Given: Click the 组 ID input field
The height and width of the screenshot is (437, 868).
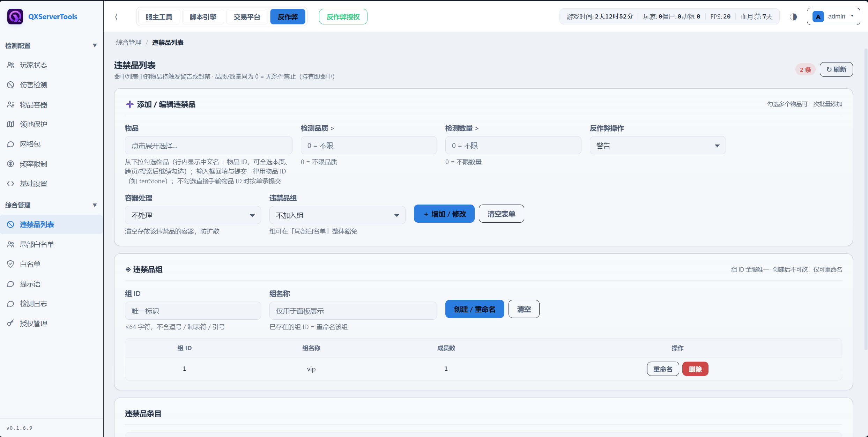Looking at the screenshot, I should pyautogui.click(x=193, y=311).
